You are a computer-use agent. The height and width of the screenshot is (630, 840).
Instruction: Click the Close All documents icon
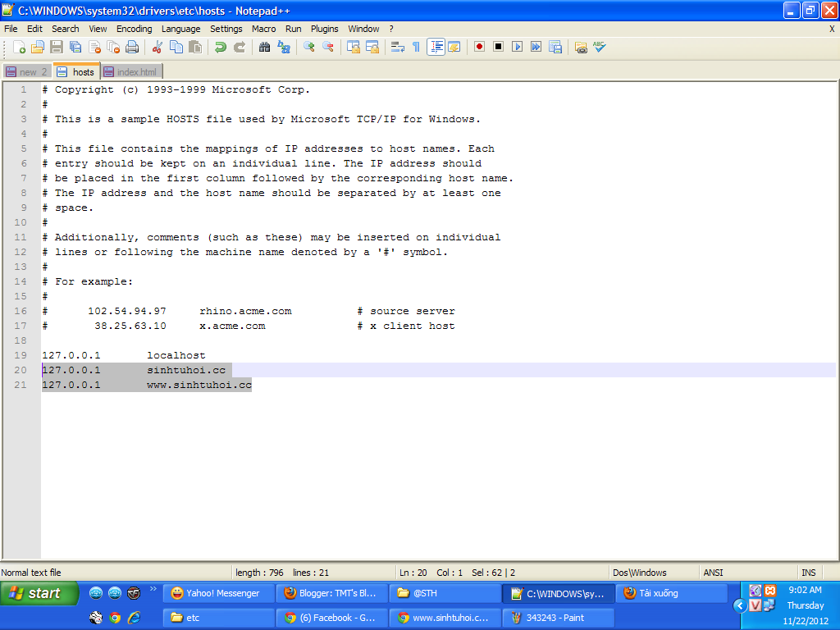point(113,47)
